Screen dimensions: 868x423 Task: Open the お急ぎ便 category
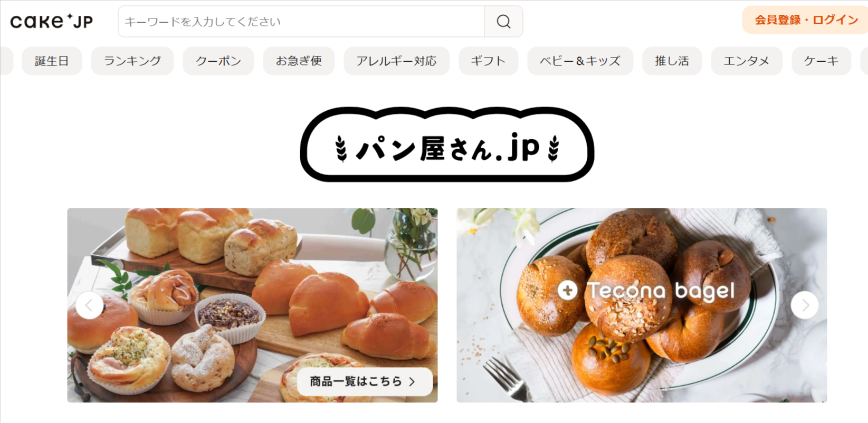299,61
